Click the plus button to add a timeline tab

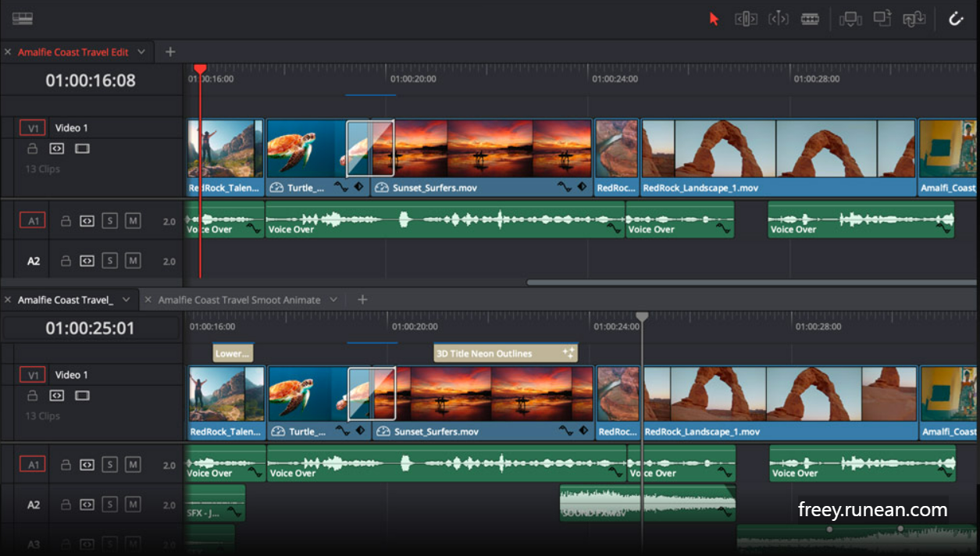[169, 52]
